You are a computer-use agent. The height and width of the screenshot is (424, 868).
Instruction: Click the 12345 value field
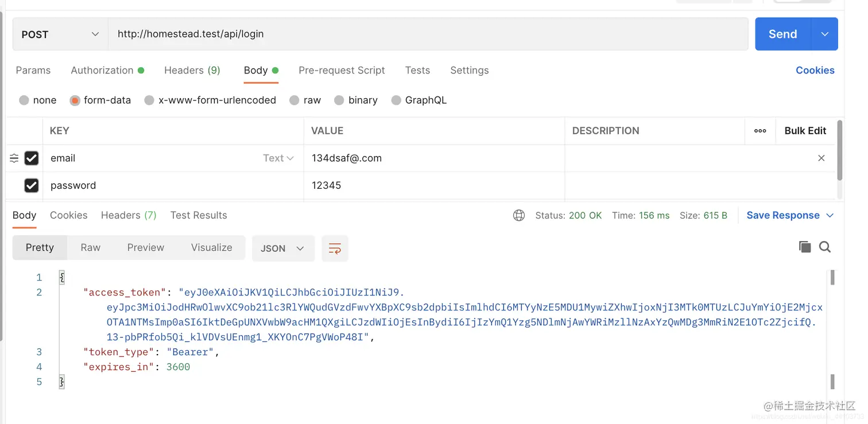434,185
